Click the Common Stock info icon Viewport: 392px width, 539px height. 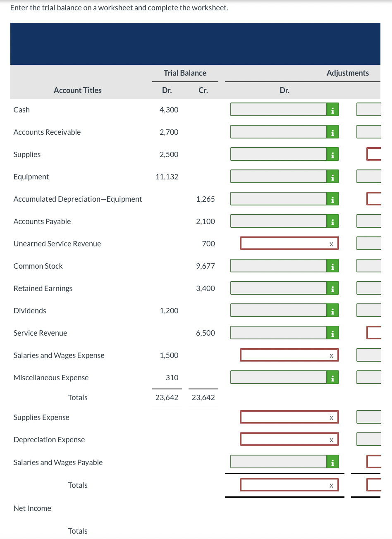(333, 265)
